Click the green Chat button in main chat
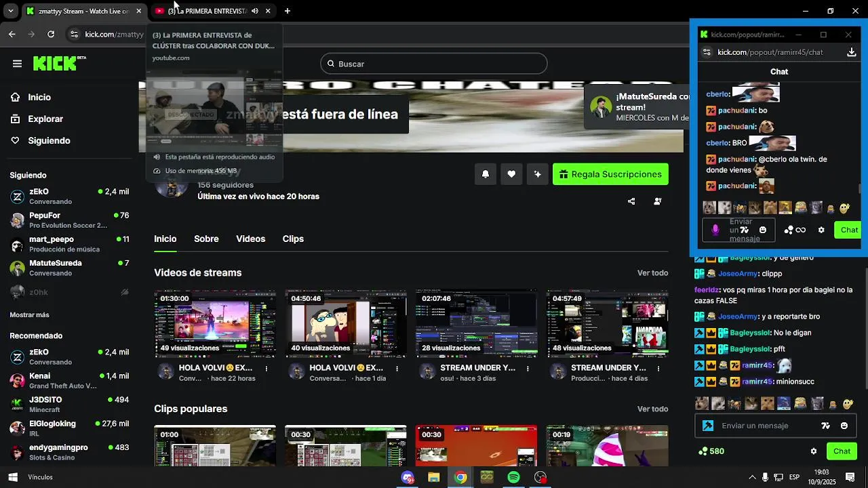 tap(842, 451)
